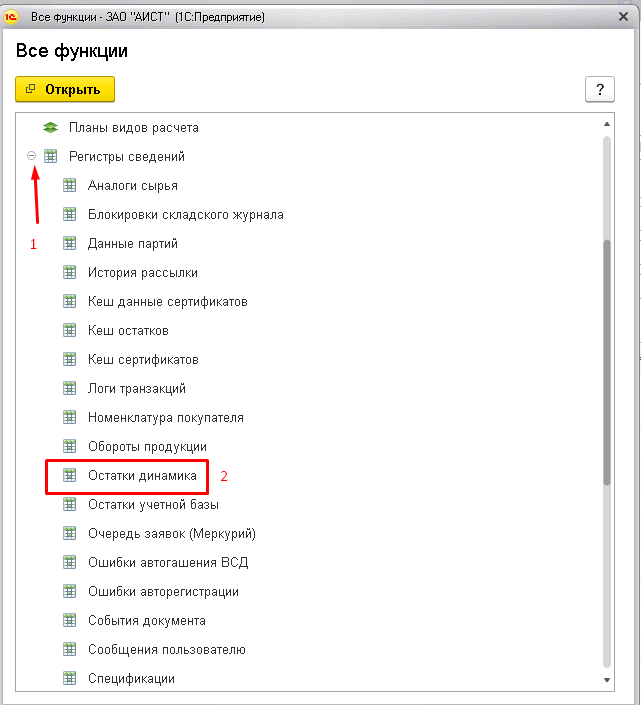This screenshot has height=705, width=641.
Task: Open help with the question mark button
Action: click(x=600, y=89)
